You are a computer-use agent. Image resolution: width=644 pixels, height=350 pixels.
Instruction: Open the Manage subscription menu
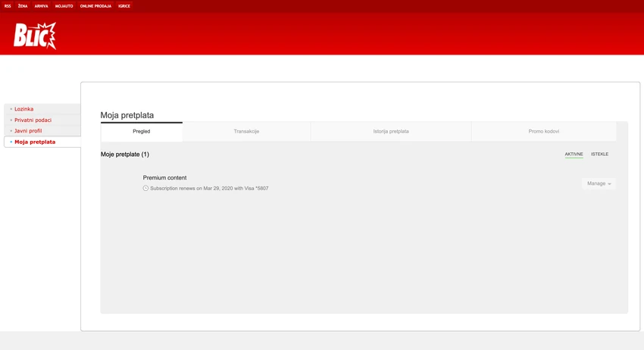599,183
